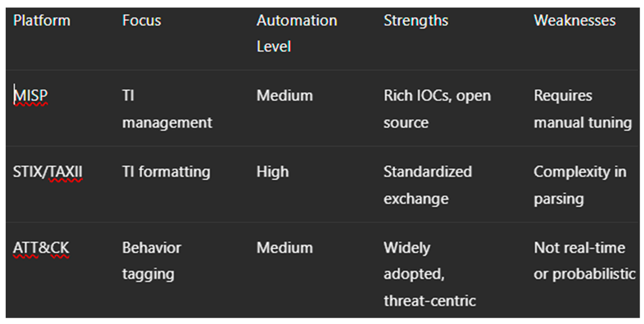644x324 pixels.
Task: Click the misspelled word MISP
Action: pos(31,96)
